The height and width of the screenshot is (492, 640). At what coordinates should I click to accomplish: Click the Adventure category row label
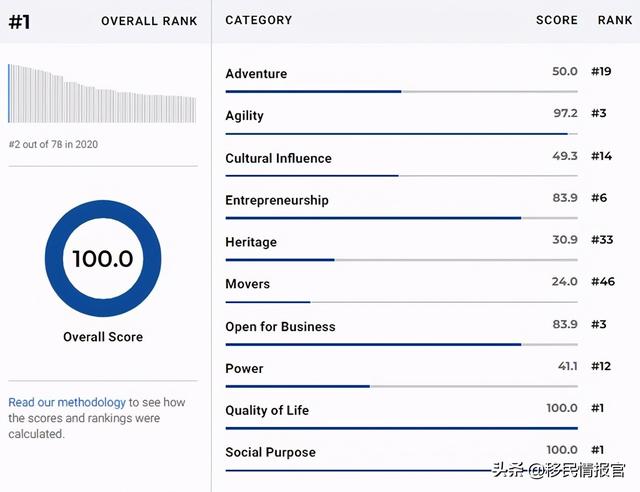coord(256,74)
